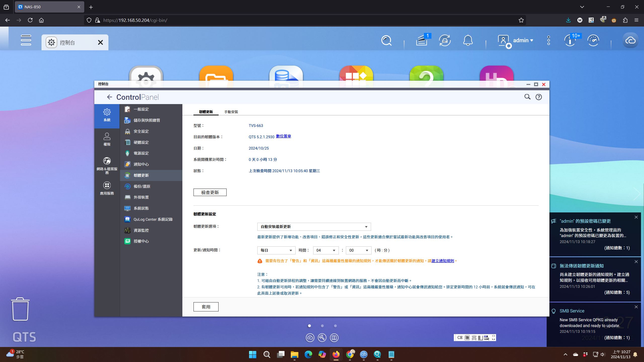Open File Explorer from Windows taskbar
Viewport: 644px width, 362px height.
pos(294,354)
